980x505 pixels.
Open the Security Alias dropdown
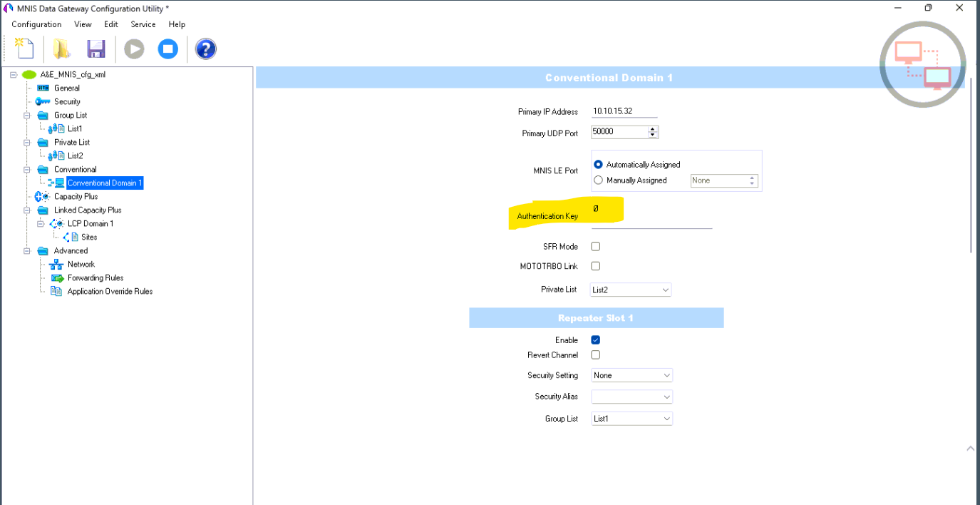[x=631, y=397]
